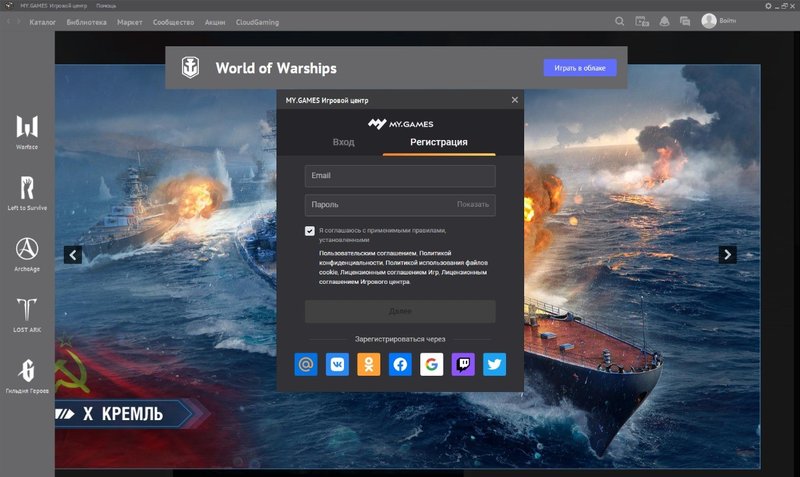Register via Twitch icon
Screen dimensions: 800x477
click(x=463, y=364)
